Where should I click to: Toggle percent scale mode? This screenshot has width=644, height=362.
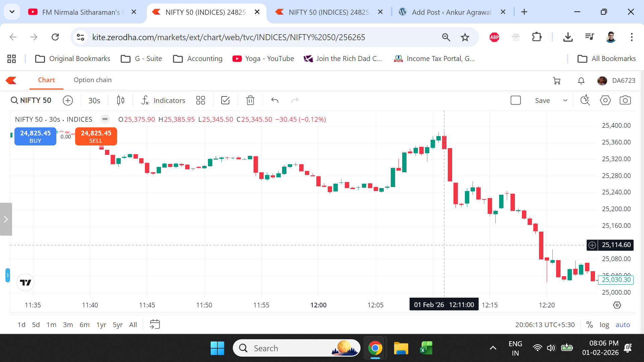click(x=589, y=324)
